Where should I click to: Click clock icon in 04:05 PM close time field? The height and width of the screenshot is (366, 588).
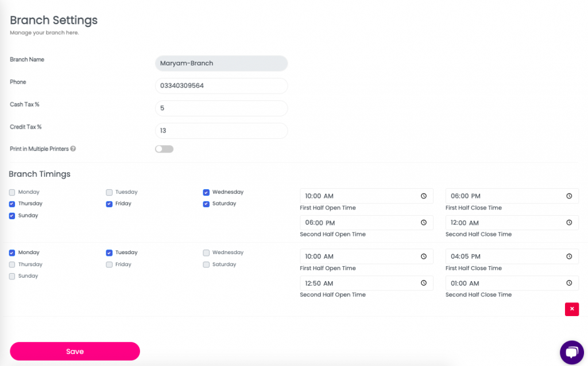pos(569,256)
